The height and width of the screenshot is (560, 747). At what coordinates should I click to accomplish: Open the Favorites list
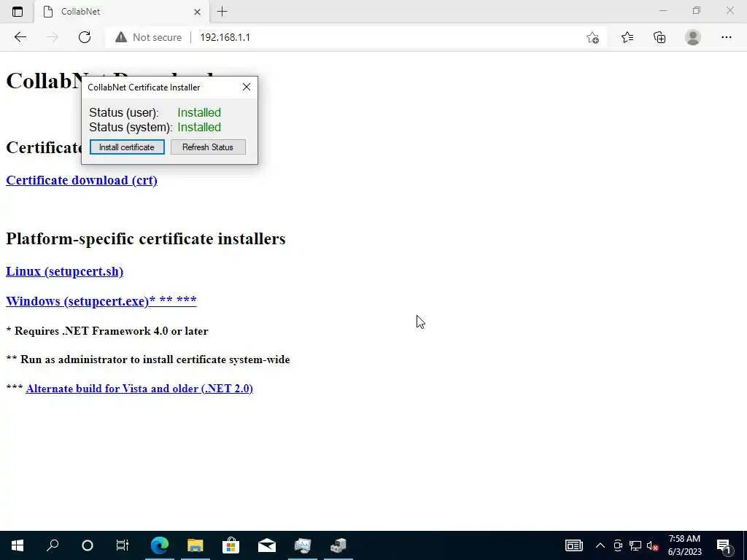coord(627,37)
